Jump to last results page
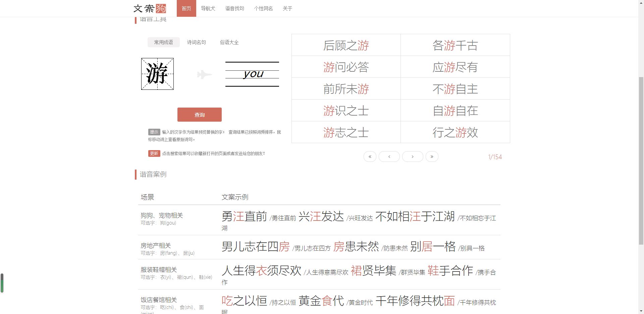 click(432, 156)
